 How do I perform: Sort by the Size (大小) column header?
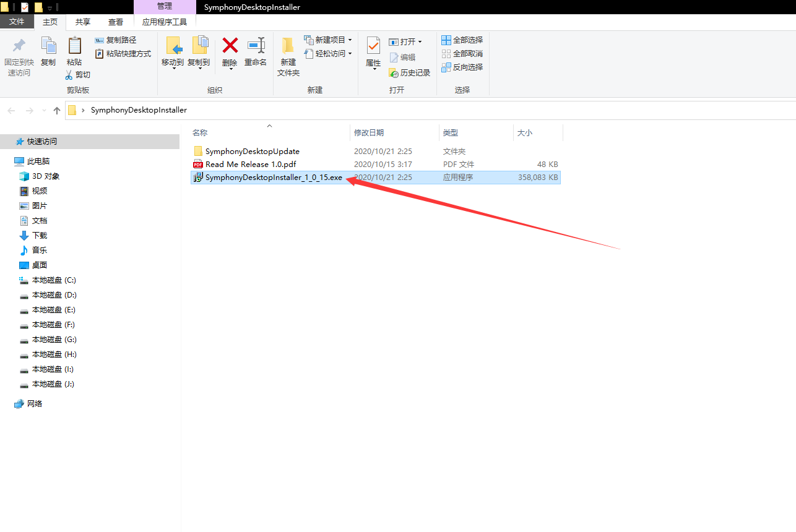coord(525,133)
